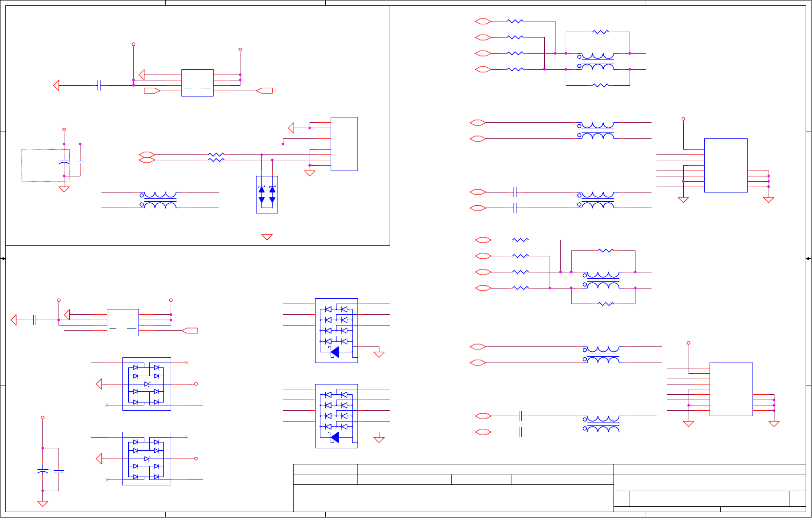The height and width of the screenshot is (518, 812).
Task: Click the ground symbol below the TVS diode
Action: coord(267,237)
